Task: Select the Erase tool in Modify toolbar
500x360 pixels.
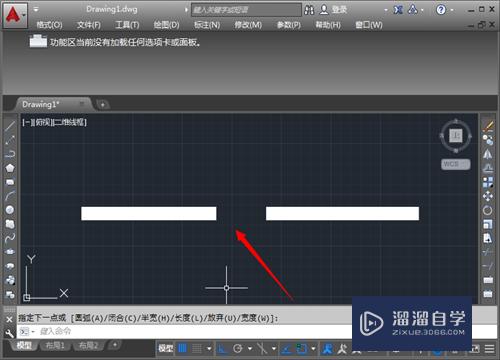Action: (488, 126)
